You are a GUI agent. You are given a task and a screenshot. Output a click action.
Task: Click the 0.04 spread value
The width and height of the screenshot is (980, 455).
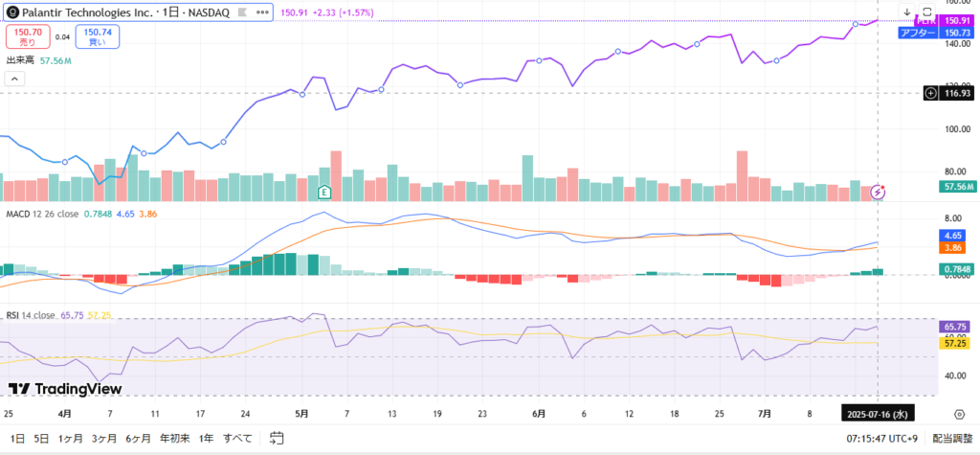coord(62,37)
